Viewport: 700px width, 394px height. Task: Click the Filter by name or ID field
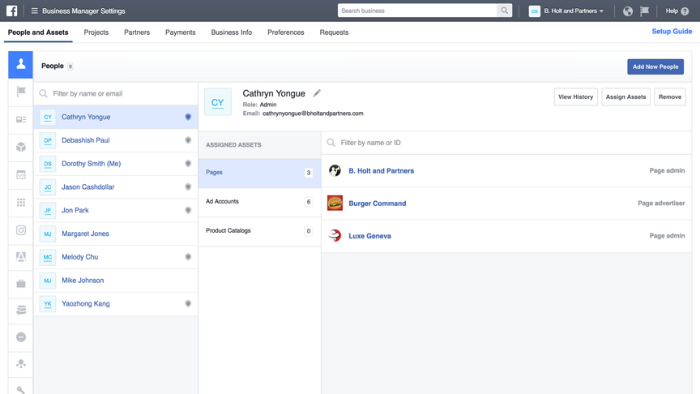pyautogui.click(x=506, y=143)
